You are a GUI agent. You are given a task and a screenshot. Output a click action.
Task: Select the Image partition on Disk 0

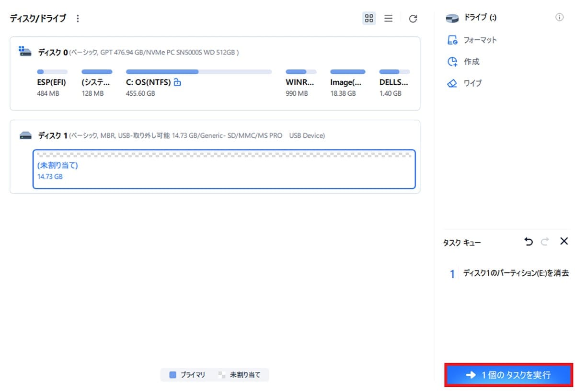pyautogui.click(x=346, y=81)
